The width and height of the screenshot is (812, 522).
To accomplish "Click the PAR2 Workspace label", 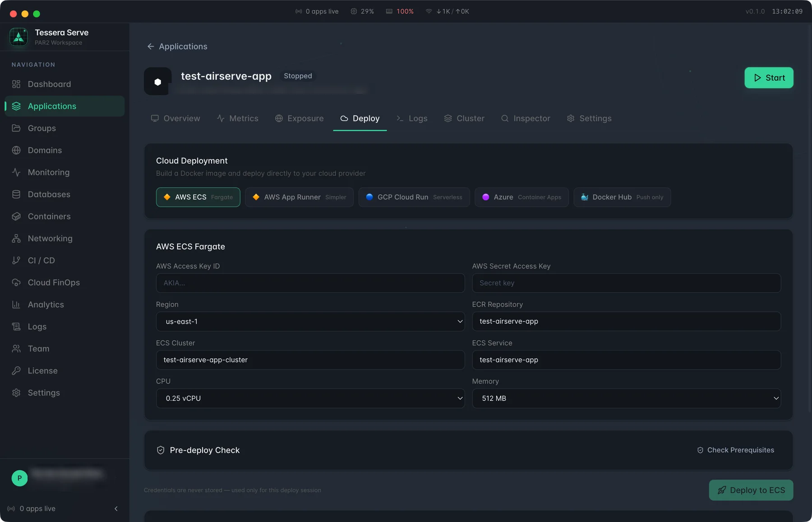I will 59,43.
